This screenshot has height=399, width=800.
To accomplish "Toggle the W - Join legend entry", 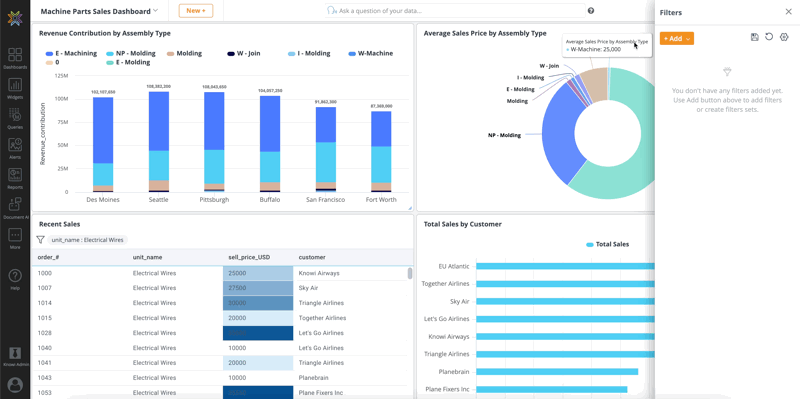I will click(245, 54).
